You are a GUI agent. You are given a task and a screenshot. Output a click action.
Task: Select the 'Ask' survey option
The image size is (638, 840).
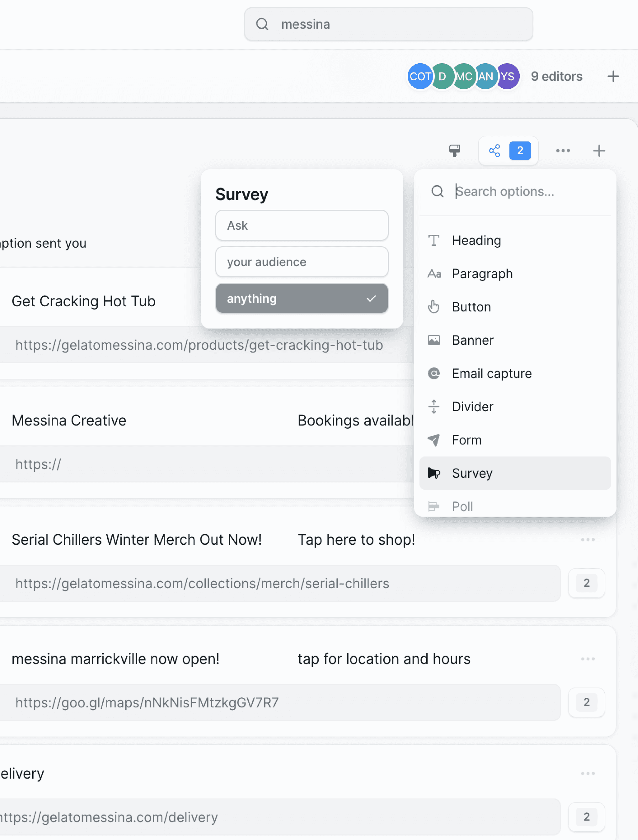pyautogui.click(x=301, y=225)
